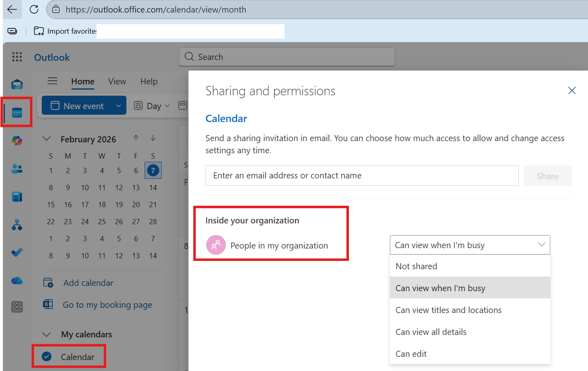This screenshot has height=371, width=588.
Task: Open Calendar from the left rail
Action: coord(17,113)
